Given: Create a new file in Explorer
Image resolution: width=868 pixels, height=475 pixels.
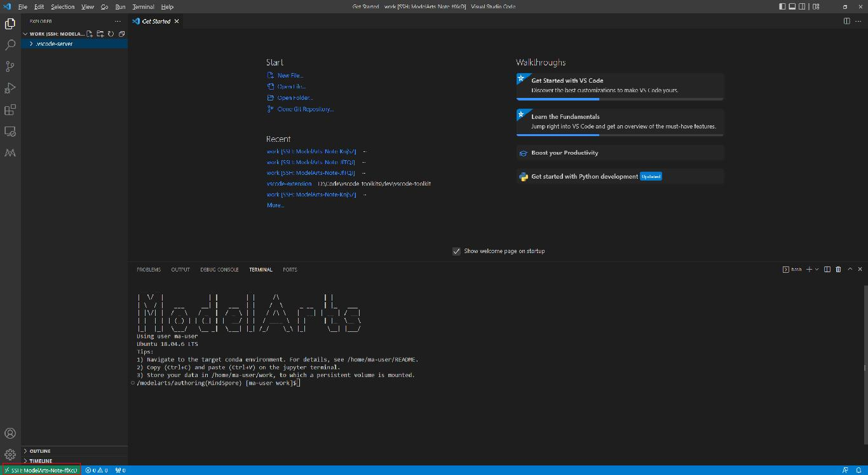Looking at the screenshot, I should [x=90, y=34].
